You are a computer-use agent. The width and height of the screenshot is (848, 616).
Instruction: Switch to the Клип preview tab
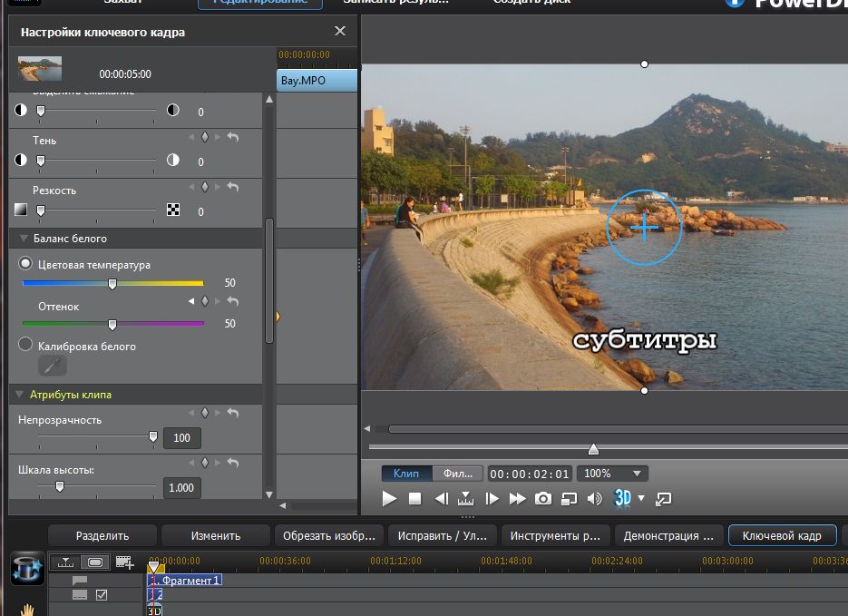pyautogui.click(x=406, y=474)
